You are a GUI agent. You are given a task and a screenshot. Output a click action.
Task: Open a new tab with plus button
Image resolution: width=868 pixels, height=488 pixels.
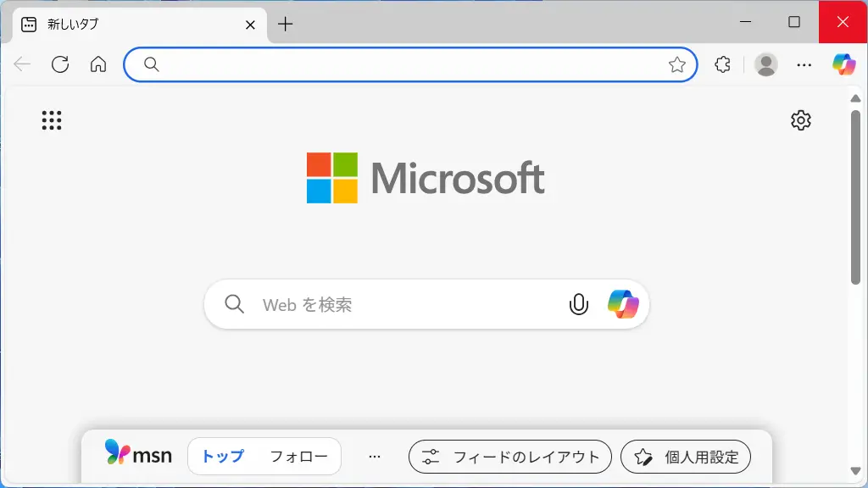(286, 24)
